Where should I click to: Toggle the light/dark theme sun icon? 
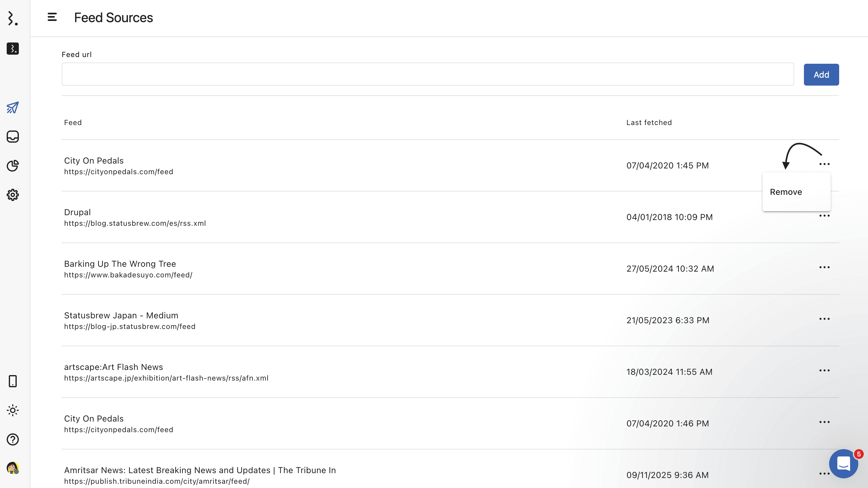coord(13,410)
